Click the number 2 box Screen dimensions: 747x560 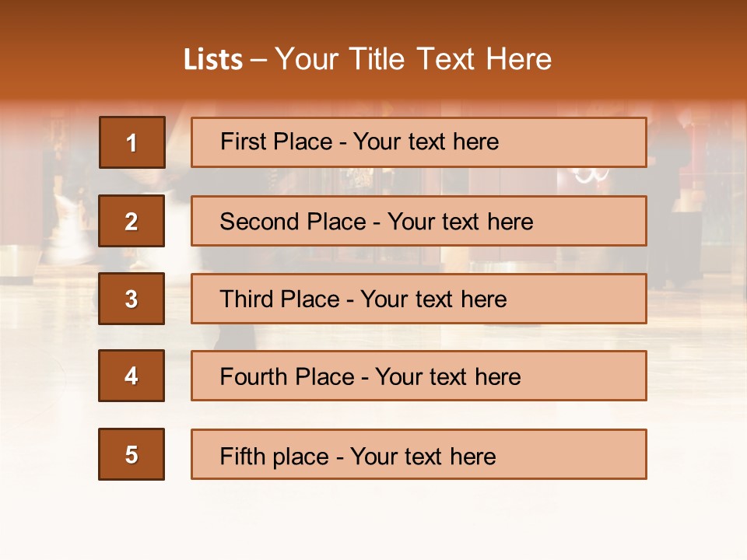132,221
